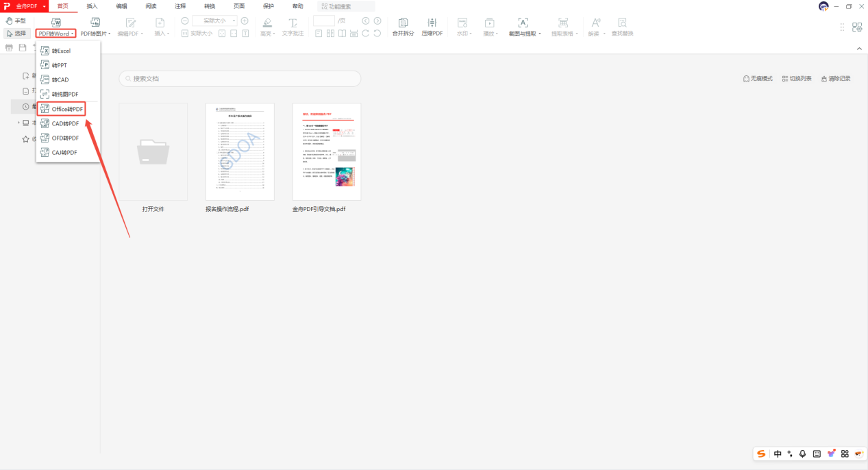Go to next page arrow
This screenshot has height=470, width=868.
click(377, 21)
